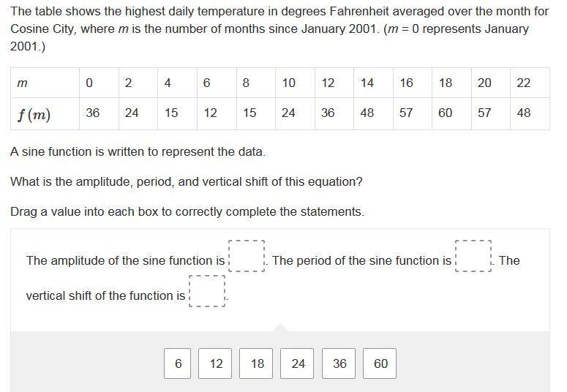Screen dimensions: 567x392
Task: Select table cell m equals 0
Action: (x=89, y=83)
